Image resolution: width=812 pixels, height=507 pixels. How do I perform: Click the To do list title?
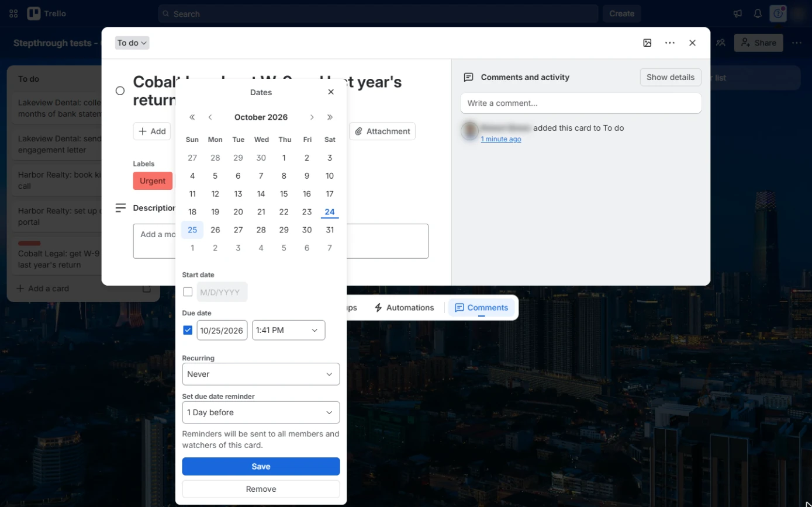coord(29,79)
